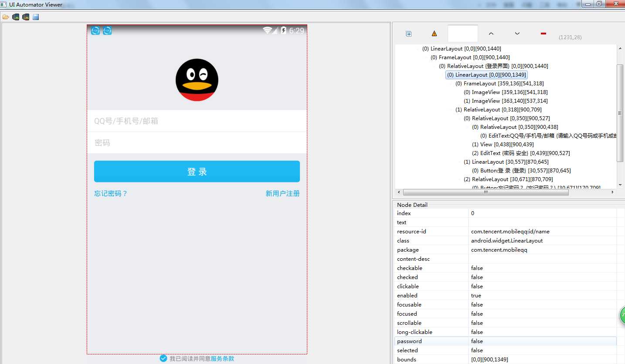
Task: Select tree node EditText:QQ号/手机号/邮箱
Action: 549,136
